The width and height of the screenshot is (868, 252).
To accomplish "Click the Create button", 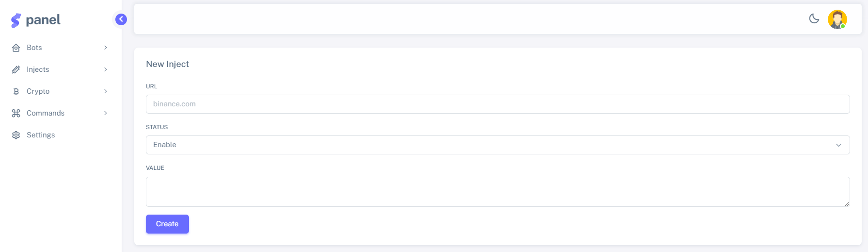I will tap(167, 224).
